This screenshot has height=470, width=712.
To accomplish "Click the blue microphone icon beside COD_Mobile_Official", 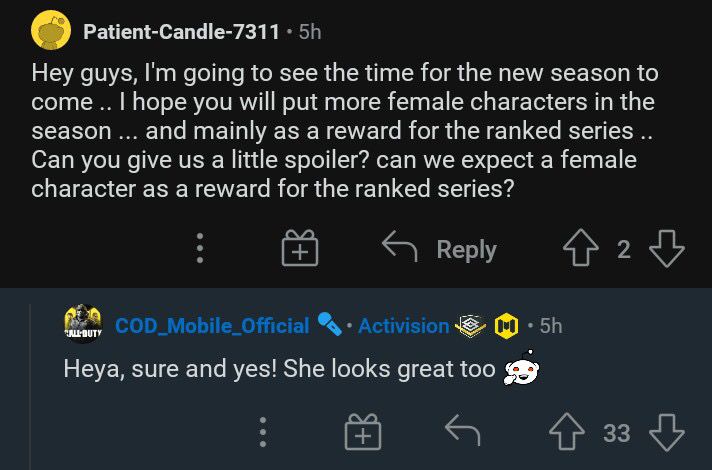I will tap(330, 324).
